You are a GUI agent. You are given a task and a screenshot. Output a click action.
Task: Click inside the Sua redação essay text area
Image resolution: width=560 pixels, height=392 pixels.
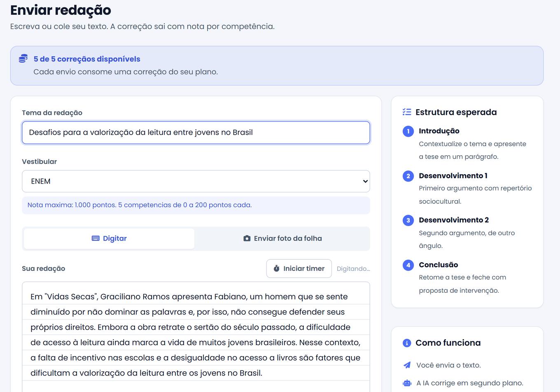click(x=196, y=337)
